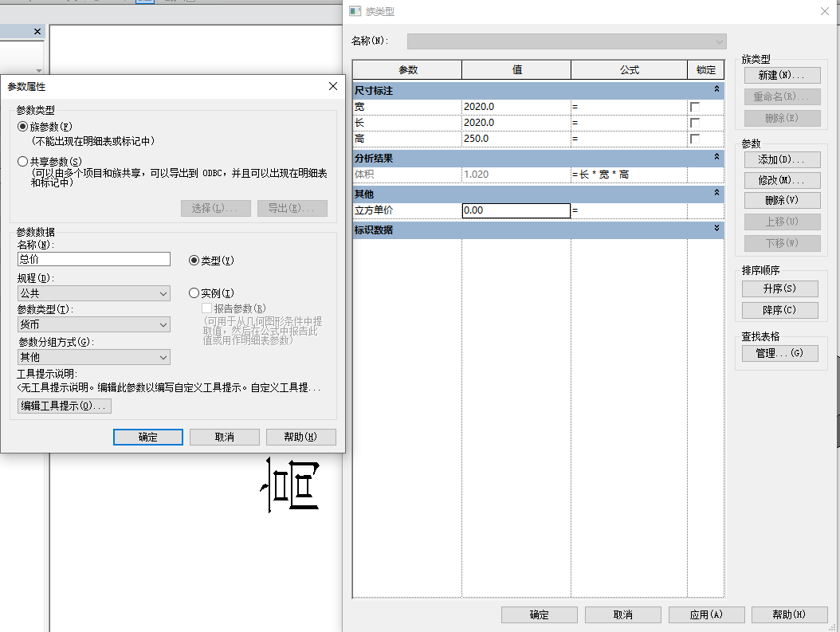840x632 pixels.
Task: Select the 共享参数 radio button
Action: [x=22, y=161]
